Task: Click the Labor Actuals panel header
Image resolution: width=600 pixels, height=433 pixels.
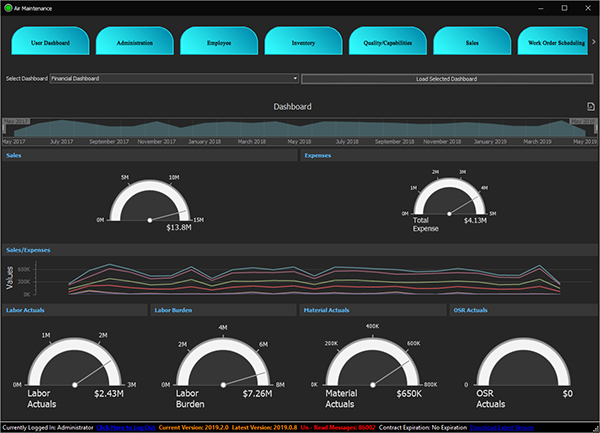Action: tap(75, 310)
